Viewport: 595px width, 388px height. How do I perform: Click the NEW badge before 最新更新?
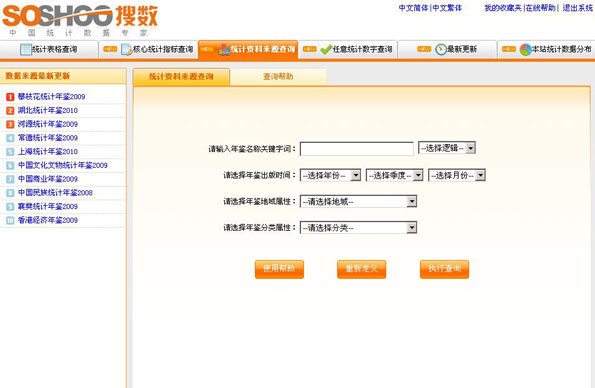424,49
